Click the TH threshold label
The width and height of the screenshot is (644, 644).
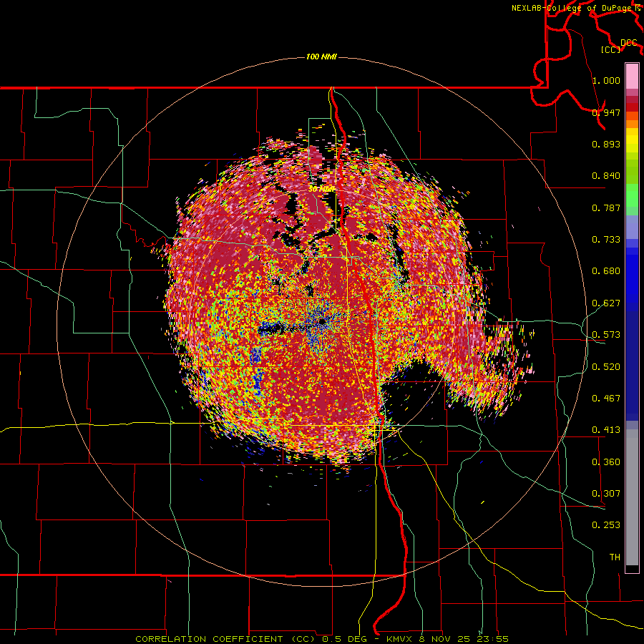tap(615, 557)
